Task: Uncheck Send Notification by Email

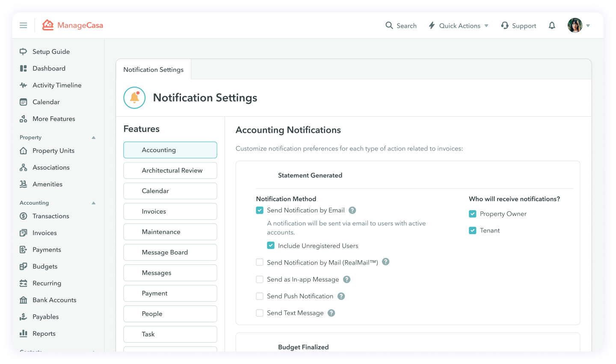Action: [260, 210]
